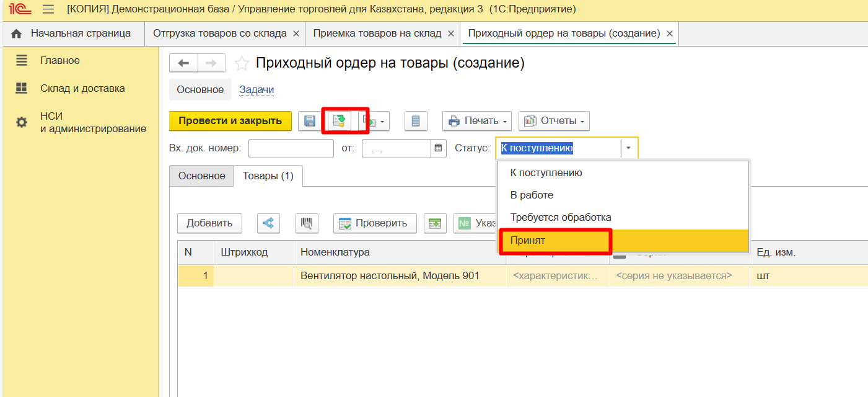The width and height of the screenshot is (868, 397).
Task: Click the Вх. док. номер input field
Action: 291,148
